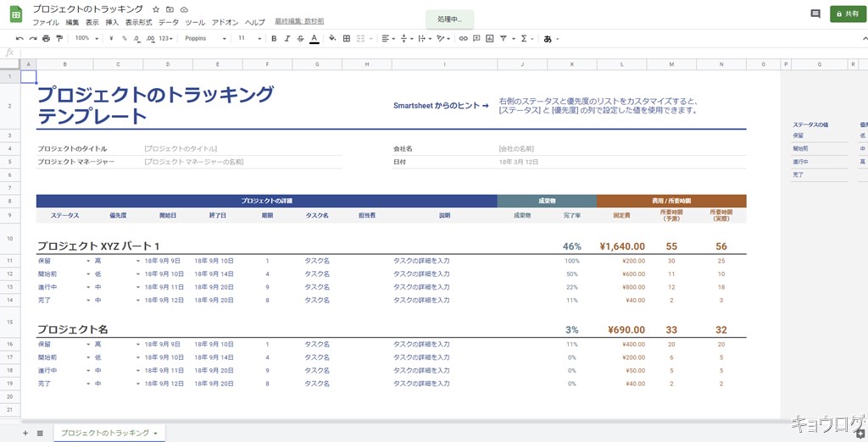Open the ファイル menu
This screenshot has width=868, height=442.
tap(46, 23)
